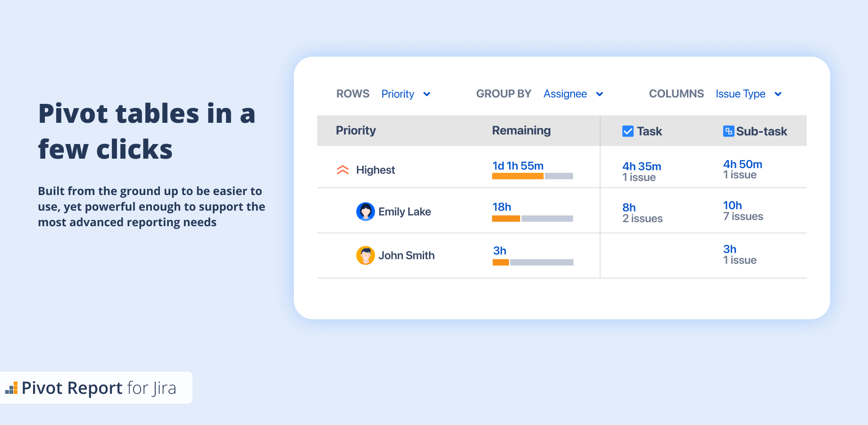
Task: Click the 4h 35m Task value
Action: (642, 166)
